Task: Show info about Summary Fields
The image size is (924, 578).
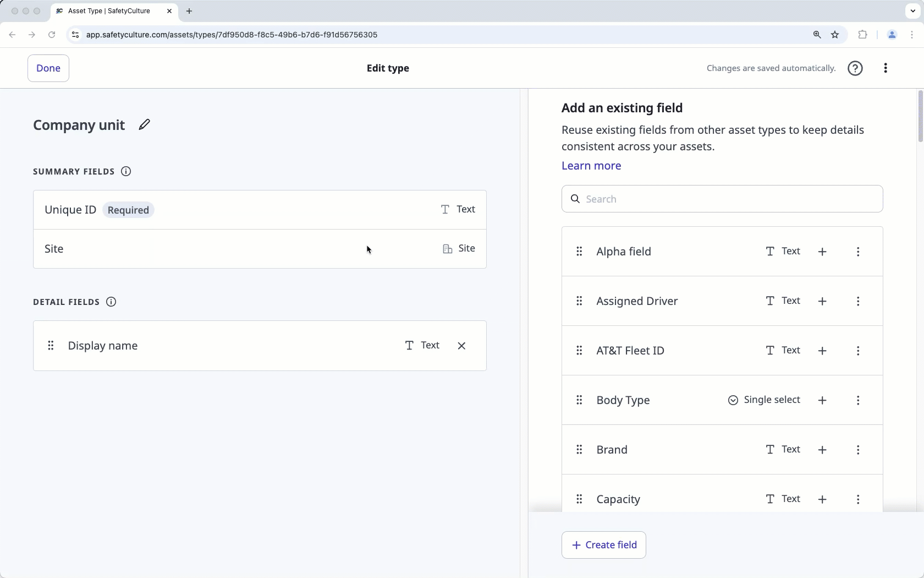Action: [x=126, y=172]
